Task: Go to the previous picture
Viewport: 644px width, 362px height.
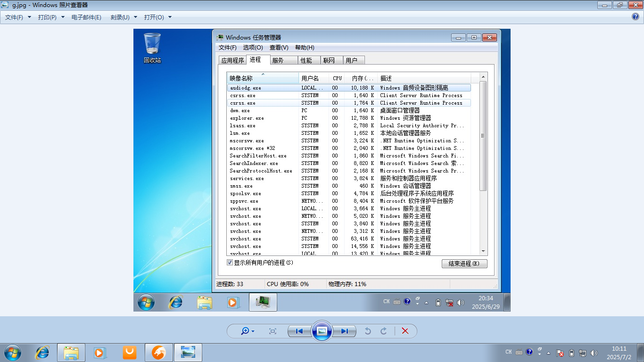Action: (x=299, y=331)
